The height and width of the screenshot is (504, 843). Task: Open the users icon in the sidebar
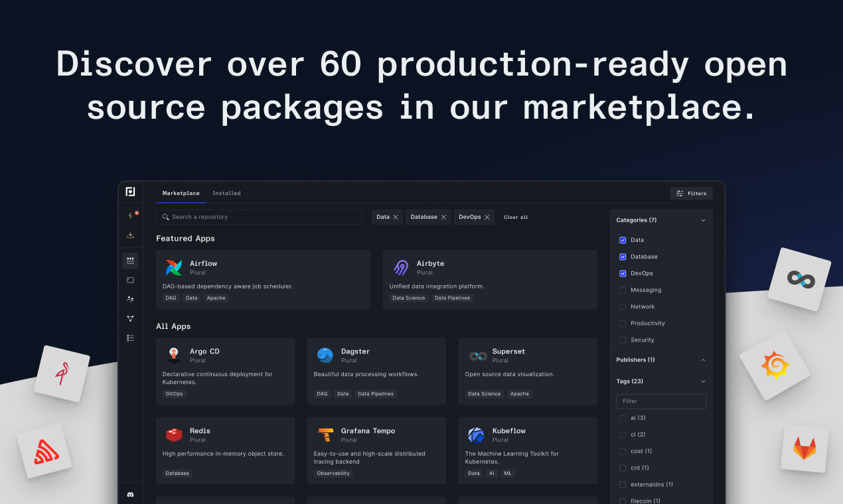pos(130,299)
